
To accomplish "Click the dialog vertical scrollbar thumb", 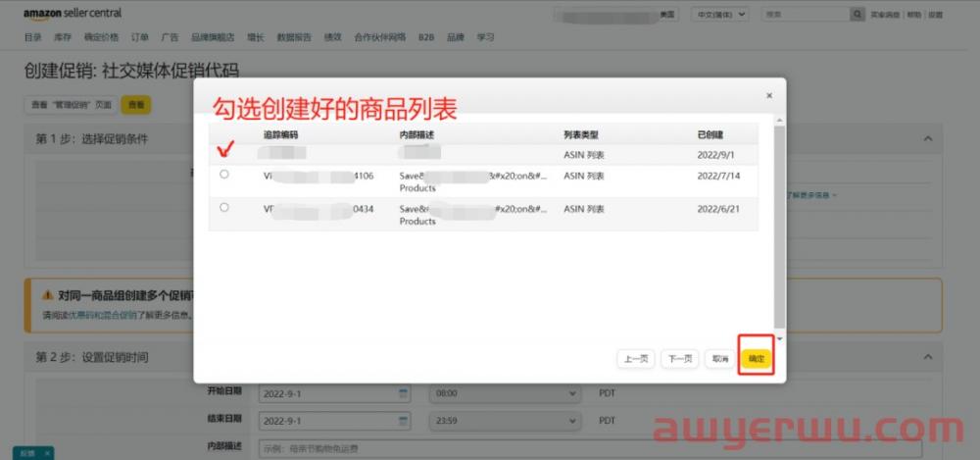I will coord(779,227).
